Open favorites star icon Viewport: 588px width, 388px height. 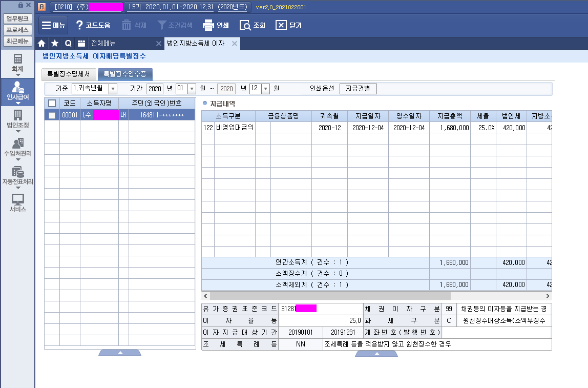tap(55, 44)
